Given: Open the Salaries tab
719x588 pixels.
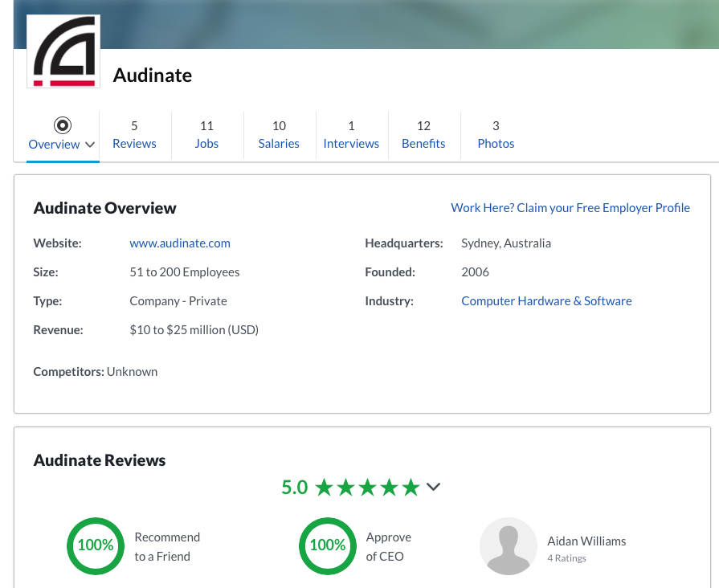Looking at the screenshot, I should pos(279,135).
